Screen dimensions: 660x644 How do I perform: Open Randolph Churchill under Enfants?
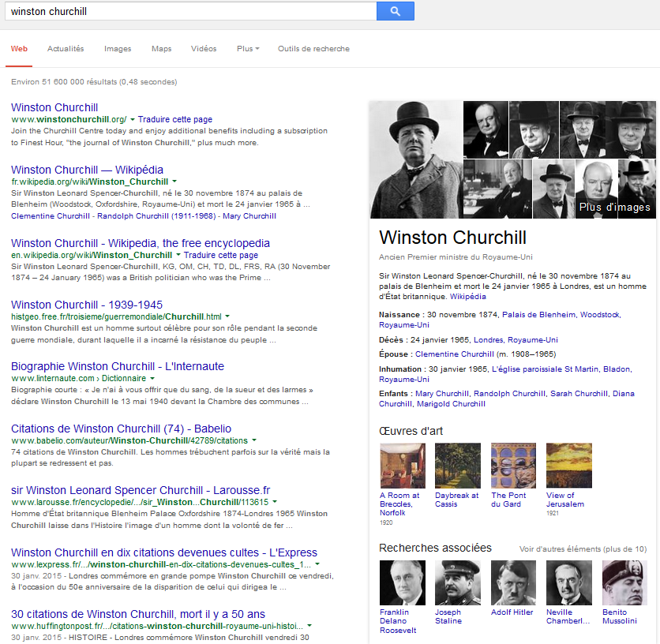click(509, 394)
